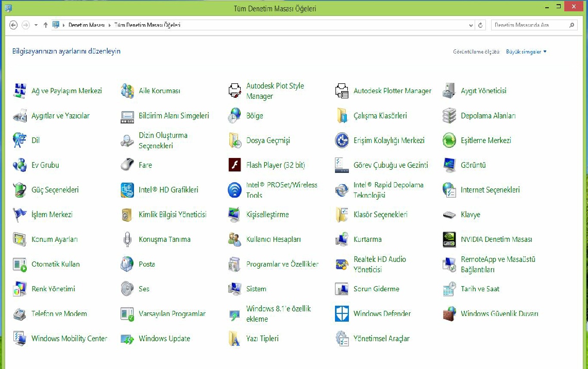Viewport: 588px width, 369px height.
Task: Open Windows Mobility Center link
Action: (x=70, y=339)
